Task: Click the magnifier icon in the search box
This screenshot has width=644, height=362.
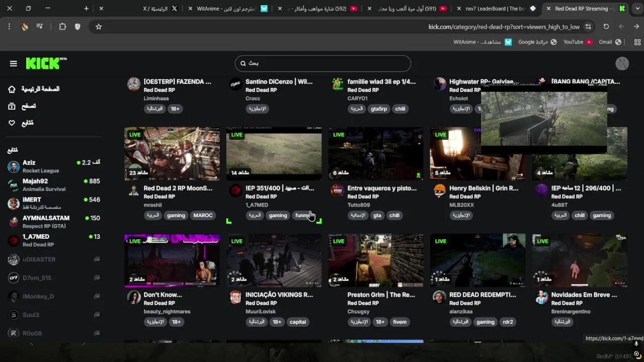Action: click(x=244, y=63)
